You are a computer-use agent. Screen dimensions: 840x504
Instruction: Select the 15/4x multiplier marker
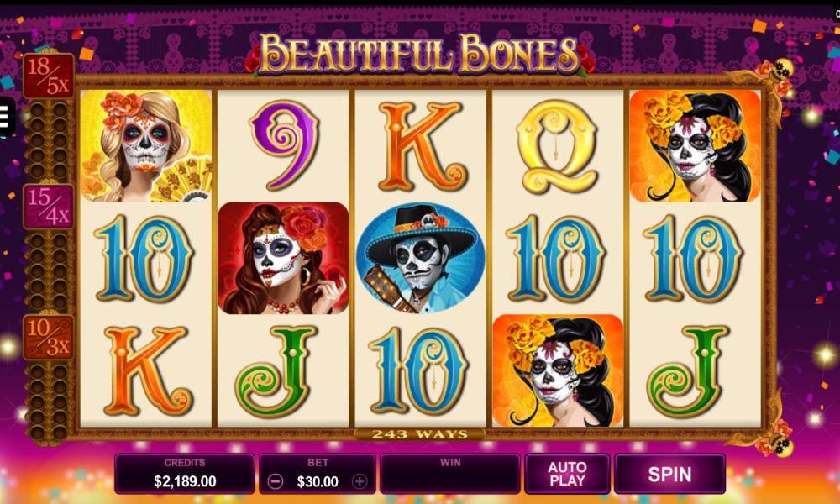48,207
